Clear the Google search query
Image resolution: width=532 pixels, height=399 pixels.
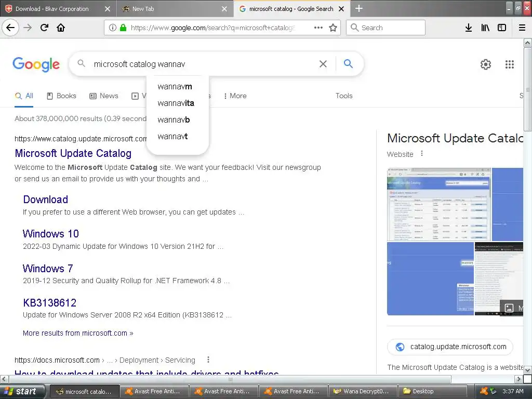(x=323, y=64)
